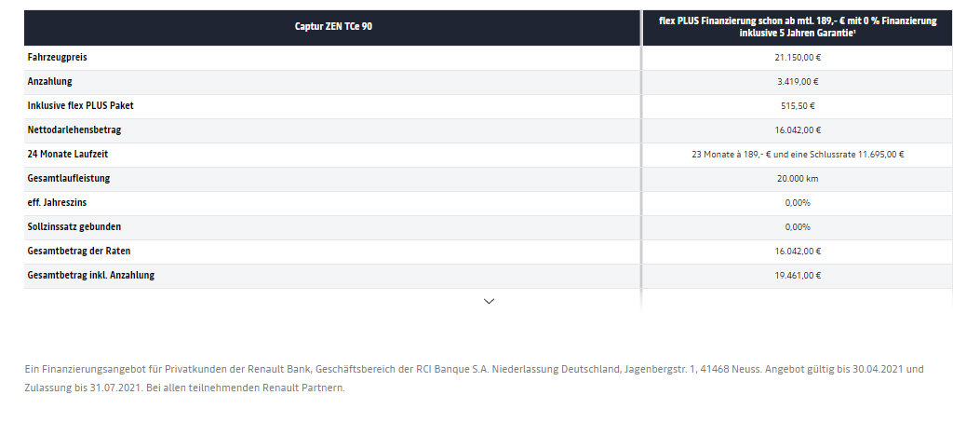Screen dimensions: 980x422
Task: Select the Fahrzeugpreis row label
Action: [x=58, y=58]
